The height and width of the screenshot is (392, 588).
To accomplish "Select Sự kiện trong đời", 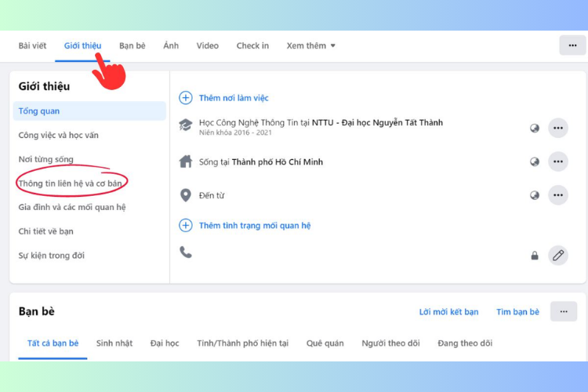I will (x=52, y=256).
